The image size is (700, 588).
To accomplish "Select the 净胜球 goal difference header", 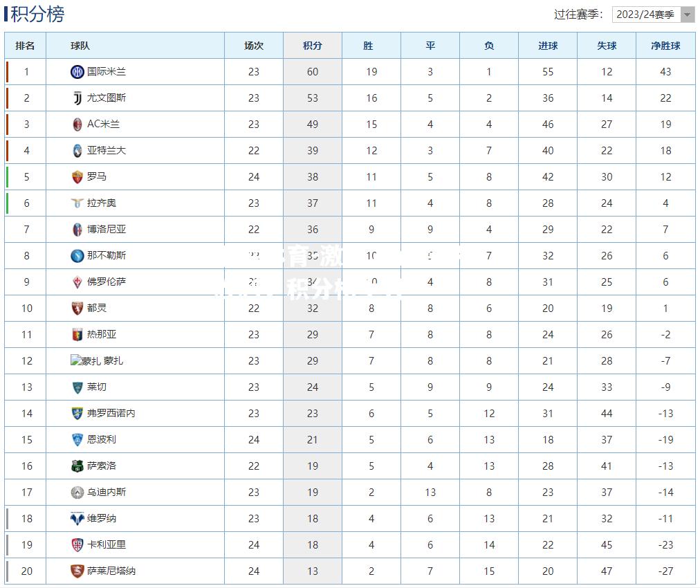I will point(665,46).
